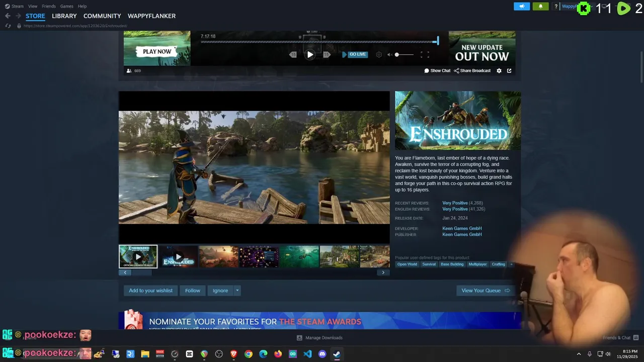644x362 pixels.
Task: Select the Base Building tag
Action: click(x=452, y=264)
